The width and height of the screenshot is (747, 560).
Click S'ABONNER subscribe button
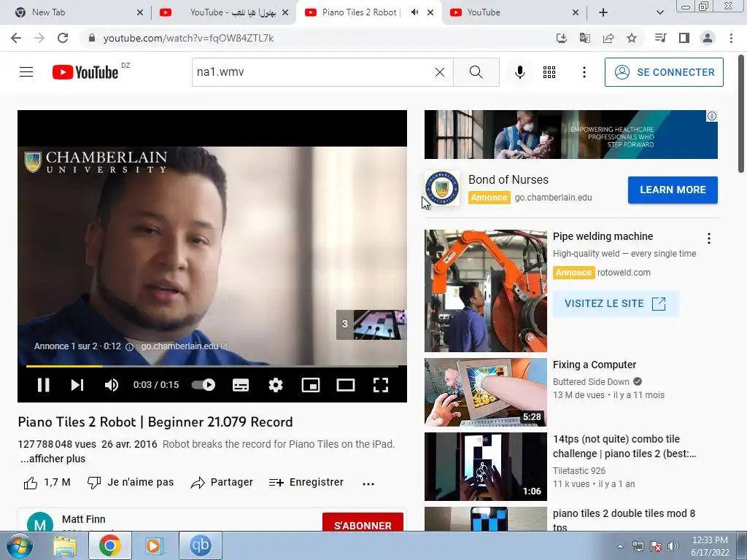coord(363,523)
